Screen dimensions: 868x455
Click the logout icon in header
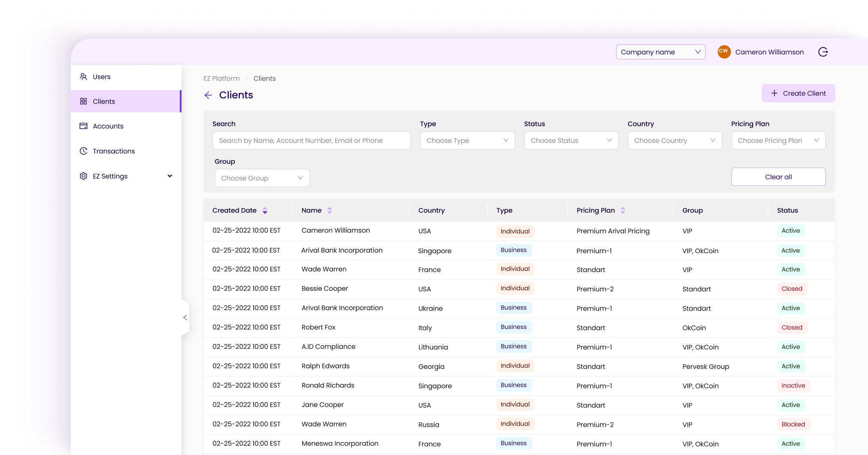823,52
